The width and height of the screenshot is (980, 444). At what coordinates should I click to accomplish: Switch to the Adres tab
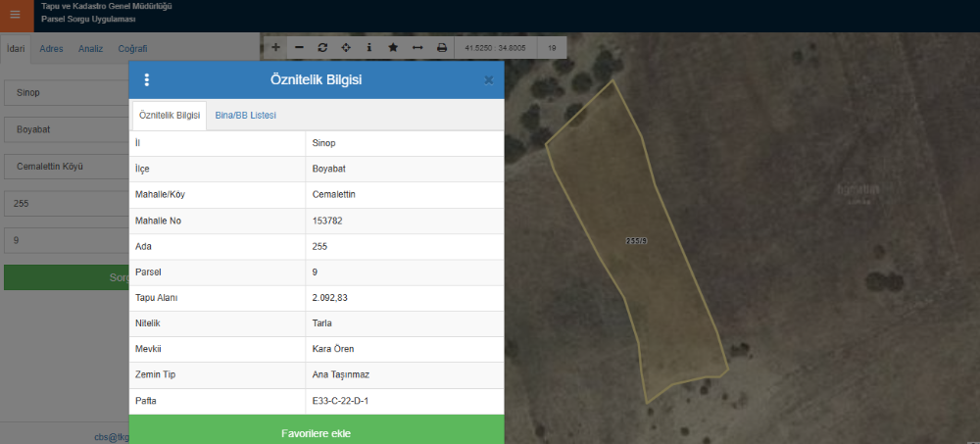point(51,49)
